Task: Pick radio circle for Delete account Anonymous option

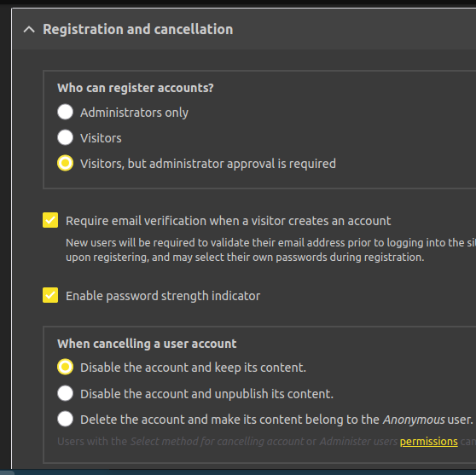Action: click(66, 419)
